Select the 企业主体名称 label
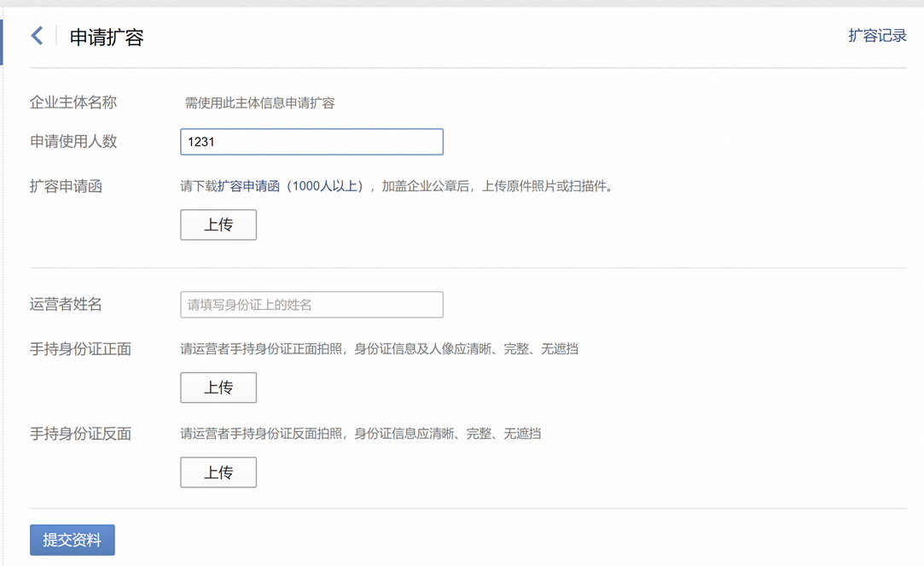The image size is (924, 566). pos(73,102)
